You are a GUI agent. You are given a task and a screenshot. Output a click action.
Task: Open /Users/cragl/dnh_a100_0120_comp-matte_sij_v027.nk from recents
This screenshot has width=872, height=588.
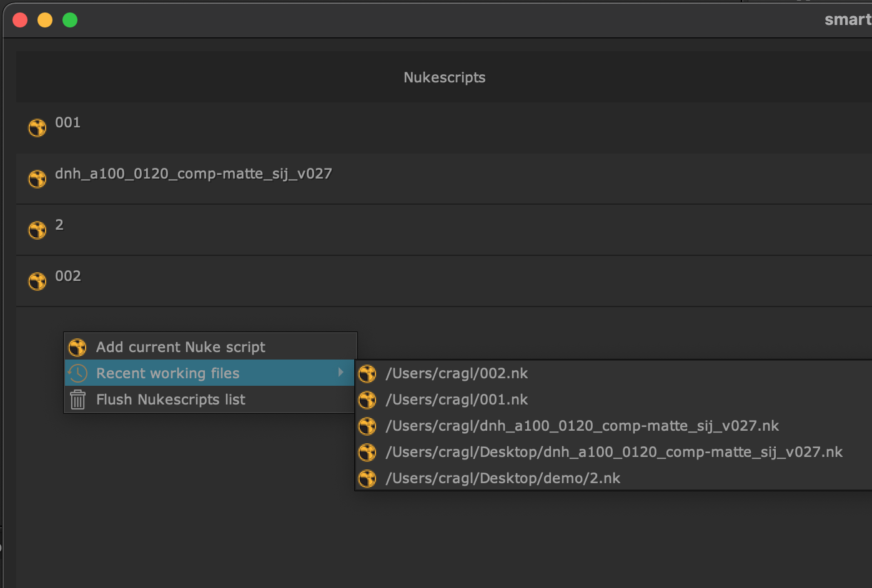click(x=582, y=426)
